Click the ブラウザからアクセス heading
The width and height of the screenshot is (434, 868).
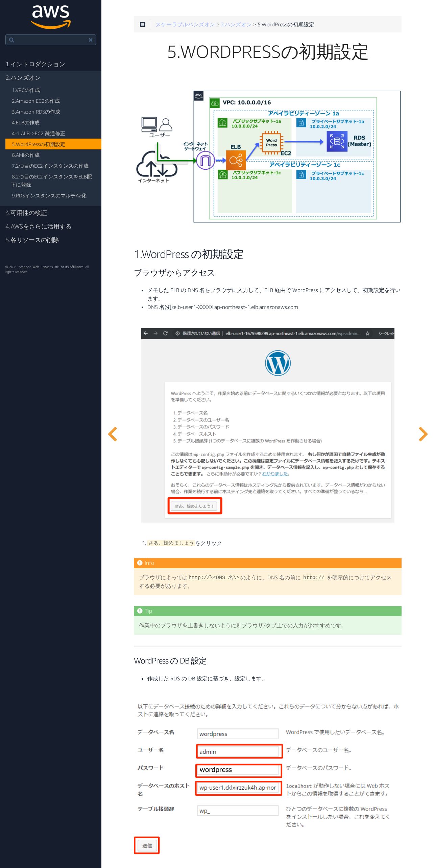coord(174,273)
